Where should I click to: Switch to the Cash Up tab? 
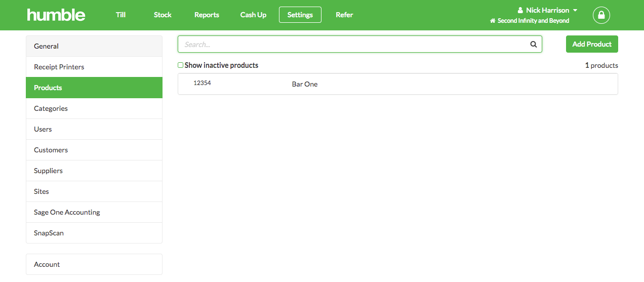click(x=253, y=15)
